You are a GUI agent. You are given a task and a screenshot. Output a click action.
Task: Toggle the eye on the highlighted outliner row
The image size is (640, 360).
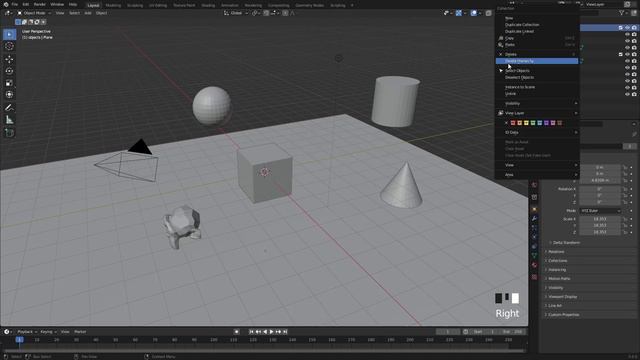pyautogui.click(x=627, y=28)
